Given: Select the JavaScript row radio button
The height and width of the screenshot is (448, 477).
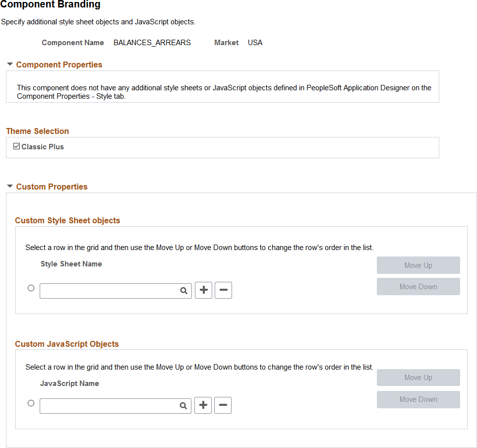Looking at the screenshot, I should [x=31, y=403].
